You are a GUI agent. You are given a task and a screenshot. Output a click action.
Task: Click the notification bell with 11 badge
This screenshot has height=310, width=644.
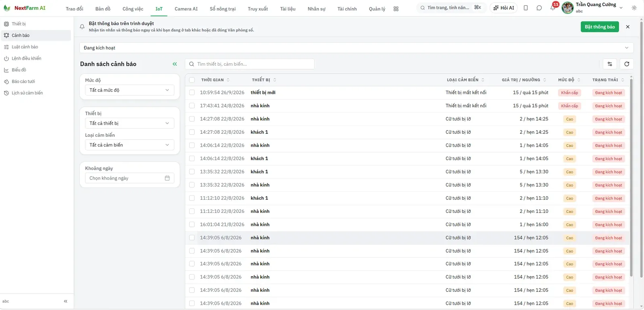553,8
